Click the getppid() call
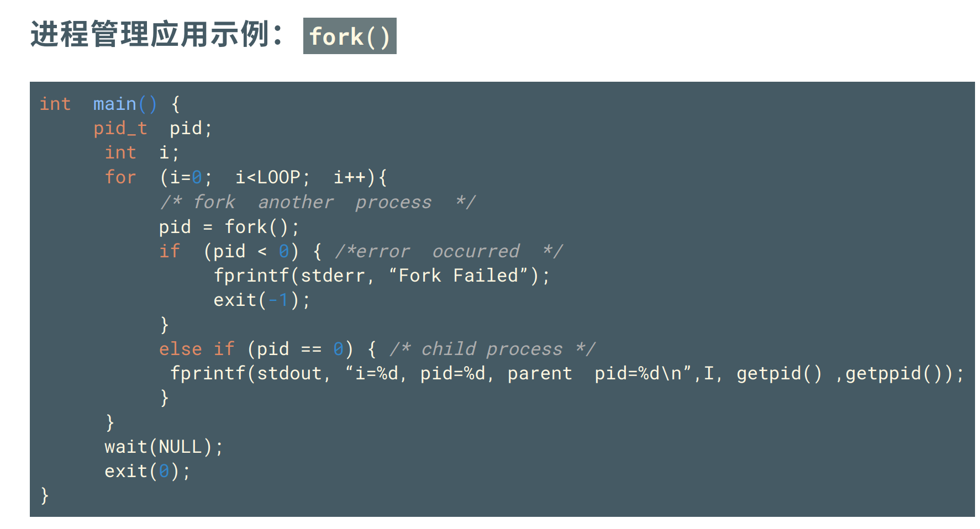Viewport: 980px width, 529px height. click(893, 373)
